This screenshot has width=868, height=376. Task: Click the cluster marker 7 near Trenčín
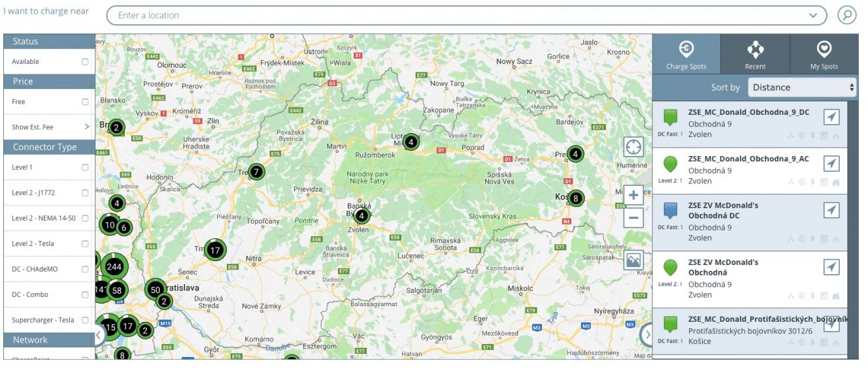click(x=256, y=172)
